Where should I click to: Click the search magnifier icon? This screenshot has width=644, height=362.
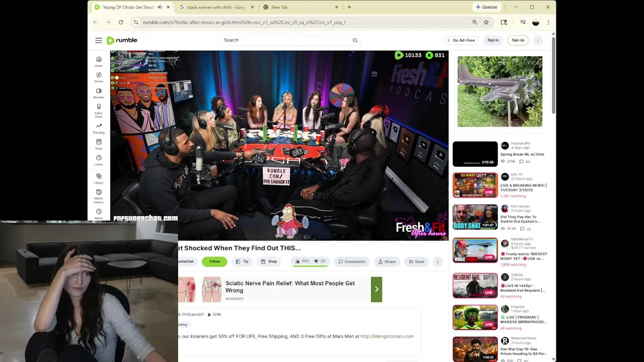pyautogui.click(x=355, y=40)
